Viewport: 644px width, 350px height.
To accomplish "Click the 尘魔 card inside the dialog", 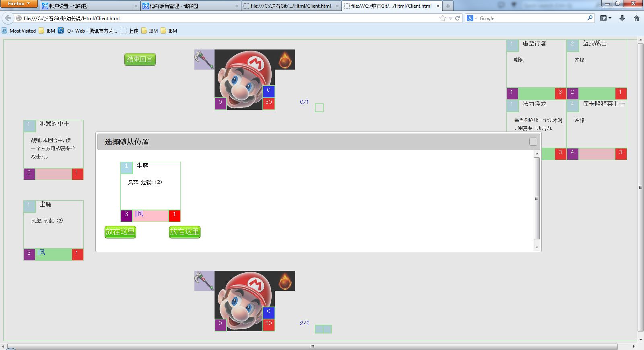I will [x=151, y=192].
